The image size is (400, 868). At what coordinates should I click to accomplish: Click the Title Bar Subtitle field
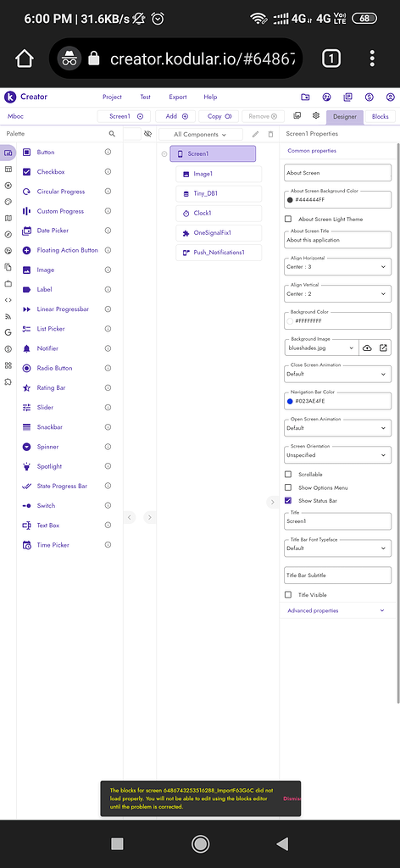[337, 576]
